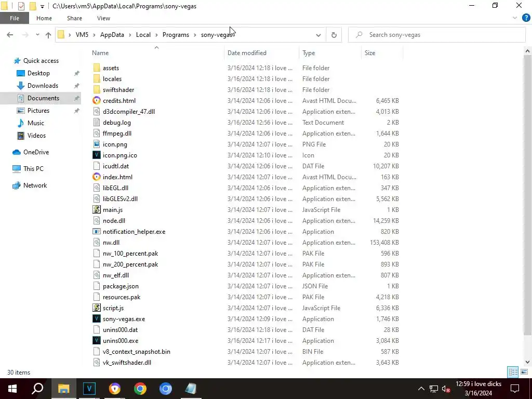The height and width of the screenshot is (399, 532).
Task: Click the taskbar clock and date
Action: (478, 389)
